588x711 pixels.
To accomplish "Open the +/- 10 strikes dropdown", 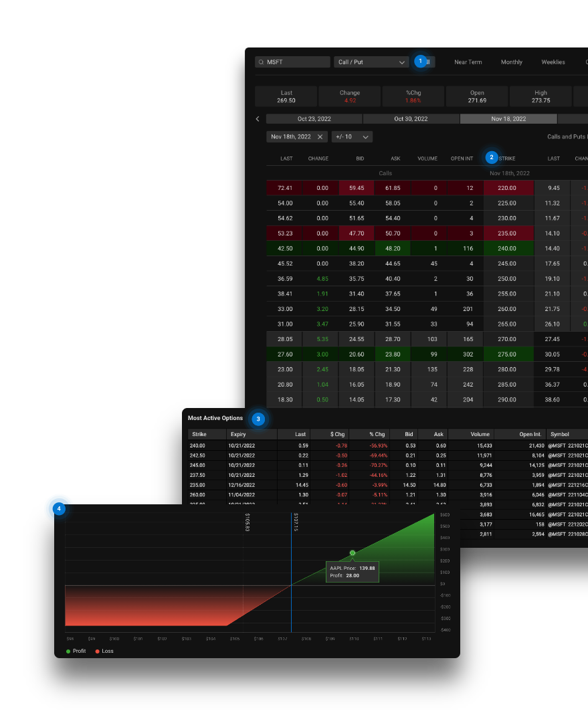I will (x=352, y=136).
